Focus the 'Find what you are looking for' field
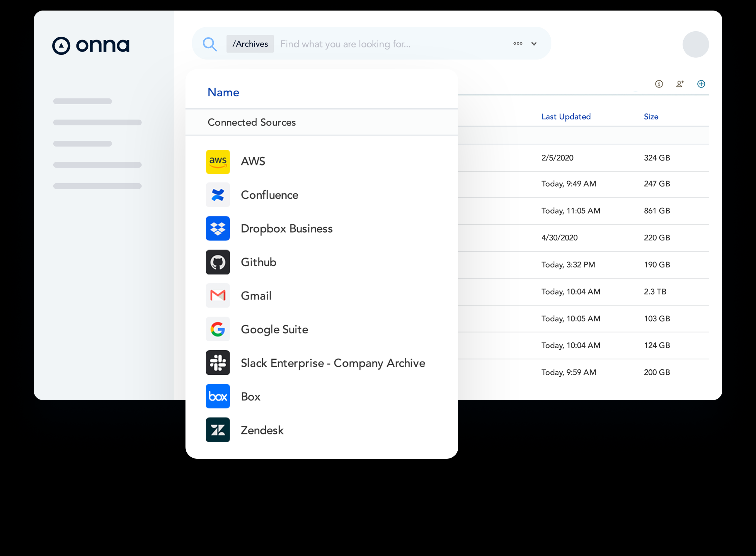The width and height of the screenshot is (756, 556). pos(345,44)
